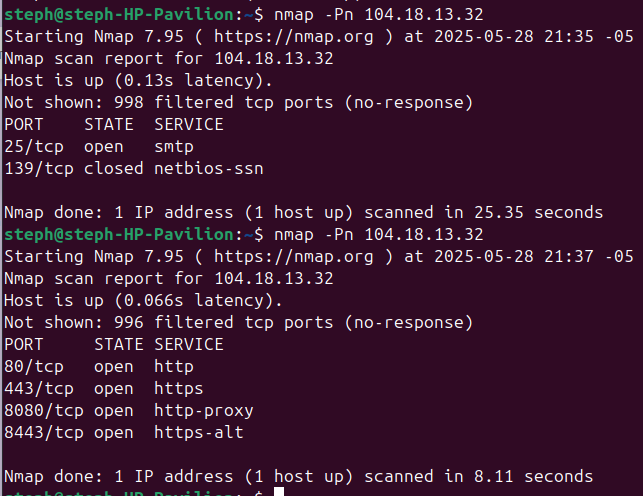Viewport: 643px width, 496px height.
Task: Click the second 'nmap -Pn' command line
Action: click(x=379, y=235)
